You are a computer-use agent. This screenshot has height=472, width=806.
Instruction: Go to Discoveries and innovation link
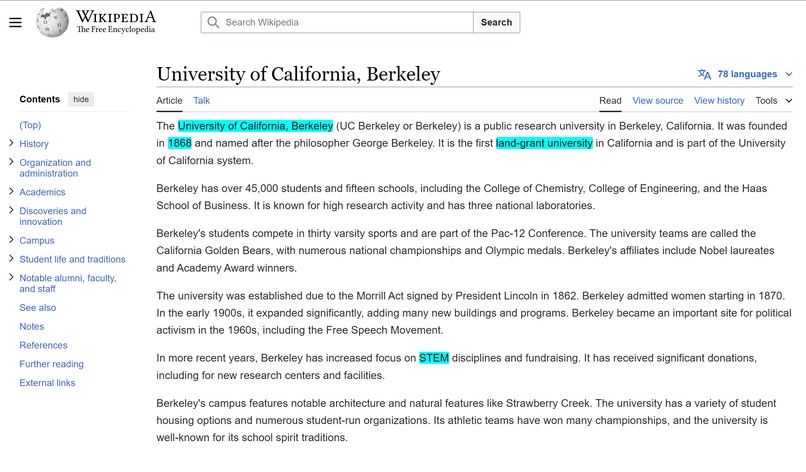click(53, 216)
